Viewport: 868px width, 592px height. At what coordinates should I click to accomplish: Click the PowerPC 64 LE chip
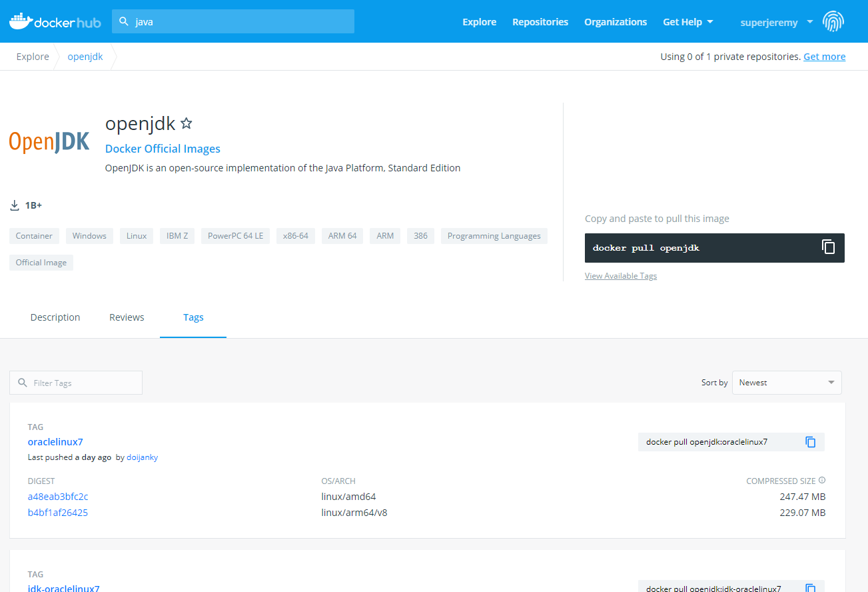click(235, 236)
